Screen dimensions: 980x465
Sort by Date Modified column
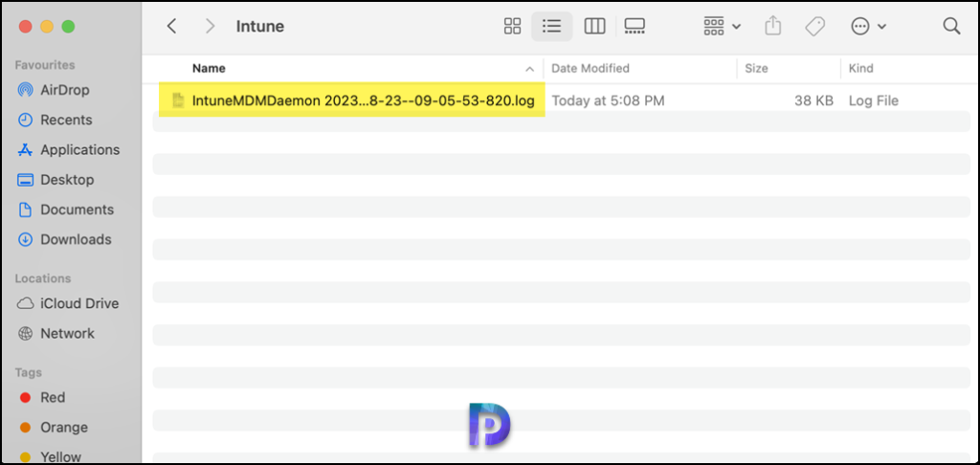[590, 68]
